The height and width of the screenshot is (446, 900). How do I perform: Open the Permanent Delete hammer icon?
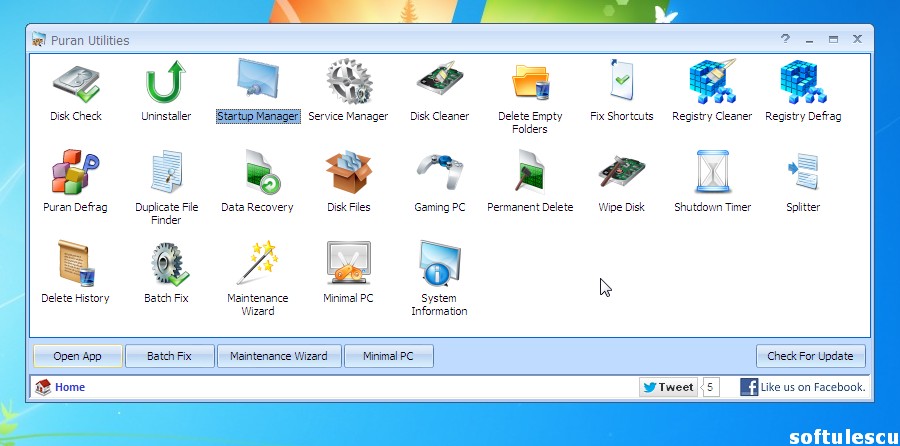coord(530,171)
